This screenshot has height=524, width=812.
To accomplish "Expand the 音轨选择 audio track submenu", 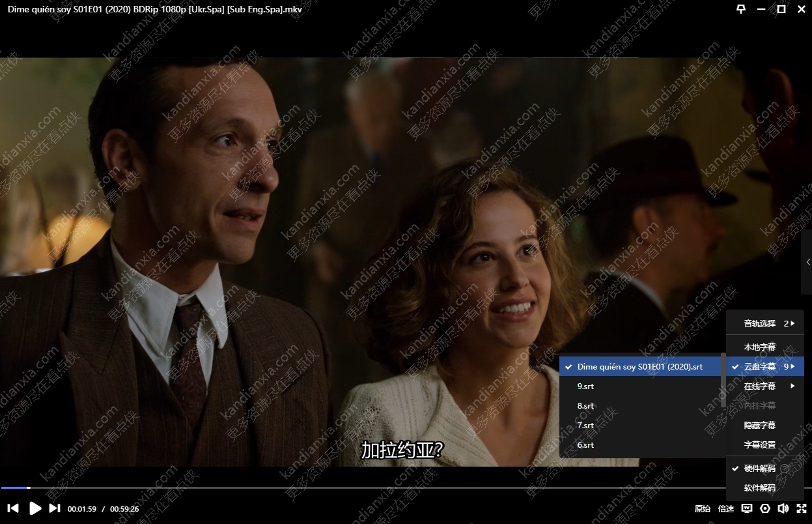I will (766, 323).
